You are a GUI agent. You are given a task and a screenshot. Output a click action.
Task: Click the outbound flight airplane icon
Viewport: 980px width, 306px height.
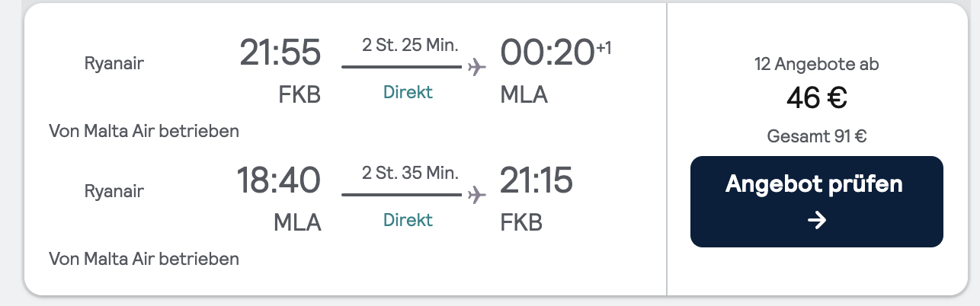tap(477, 67)
